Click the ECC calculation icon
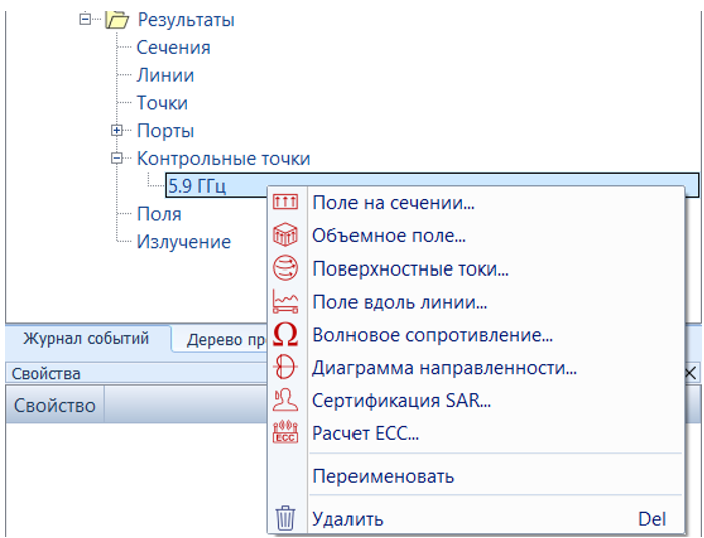This screenshot has width=704, height=538. (285, 434)
